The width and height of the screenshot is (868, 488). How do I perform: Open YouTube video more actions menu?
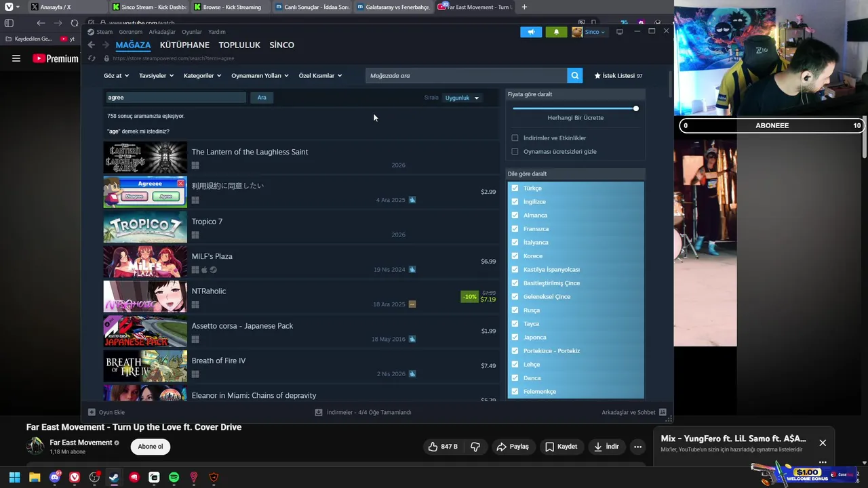(x=637, y=447)
